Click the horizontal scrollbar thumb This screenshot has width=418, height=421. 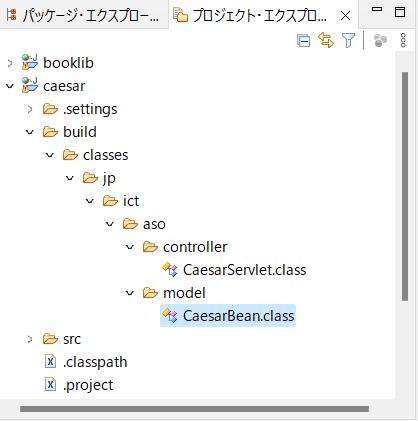[x=194, y=409]
